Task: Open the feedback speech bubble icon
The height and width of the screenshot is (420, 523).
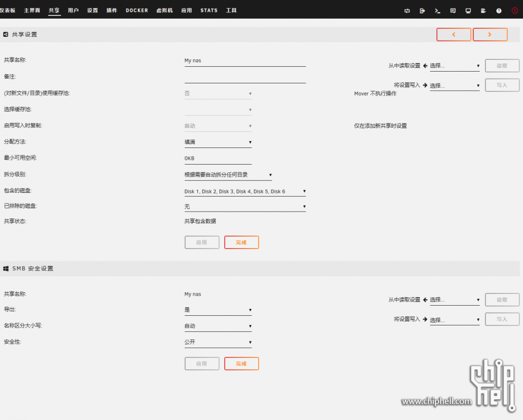Action: click(x=453, y=11)
